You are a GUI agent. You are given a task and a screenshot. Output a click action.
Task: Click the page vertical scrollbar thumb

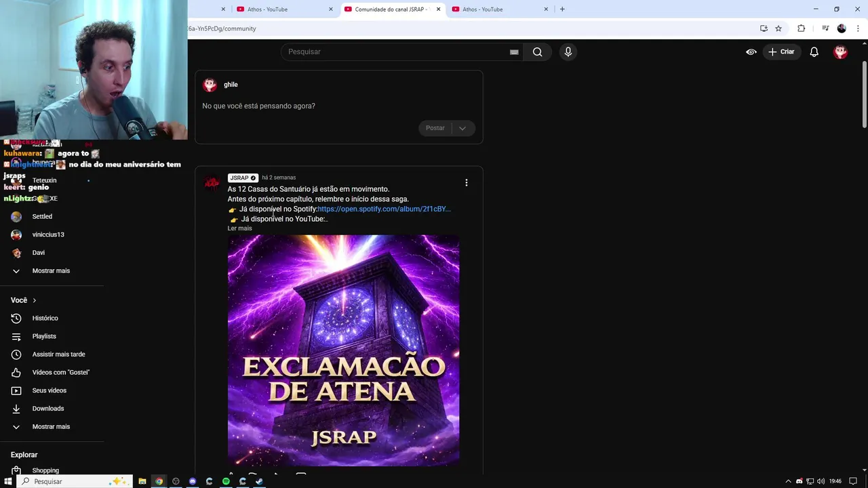865,94
